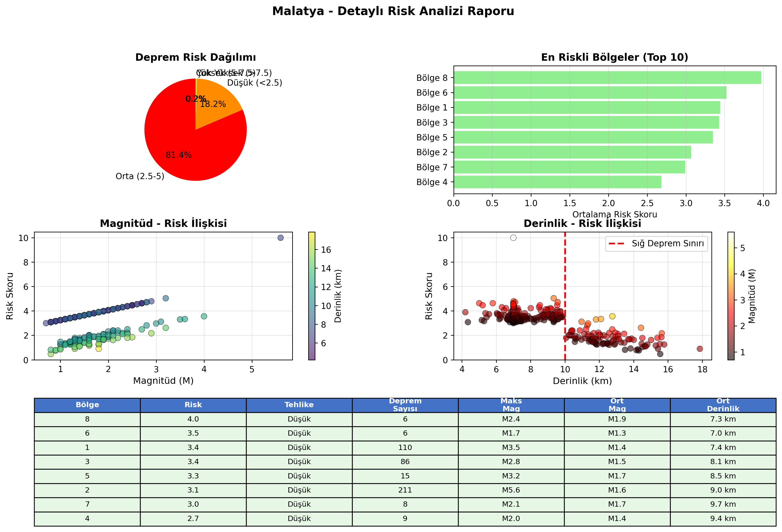
Task: Click the green bar for Bölge 2
Action: coord(572,152)
